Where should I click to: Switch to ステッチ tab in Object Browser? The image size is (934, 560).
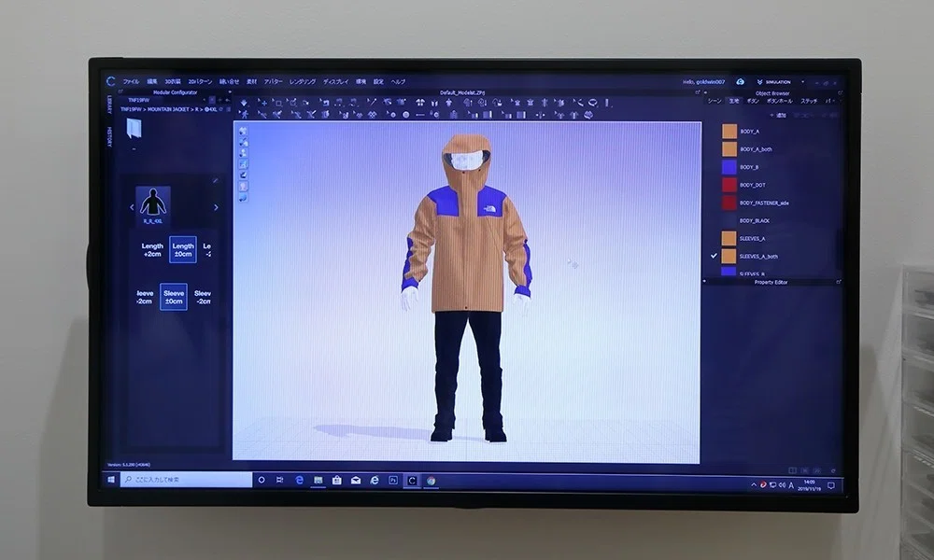pos(809,101)
